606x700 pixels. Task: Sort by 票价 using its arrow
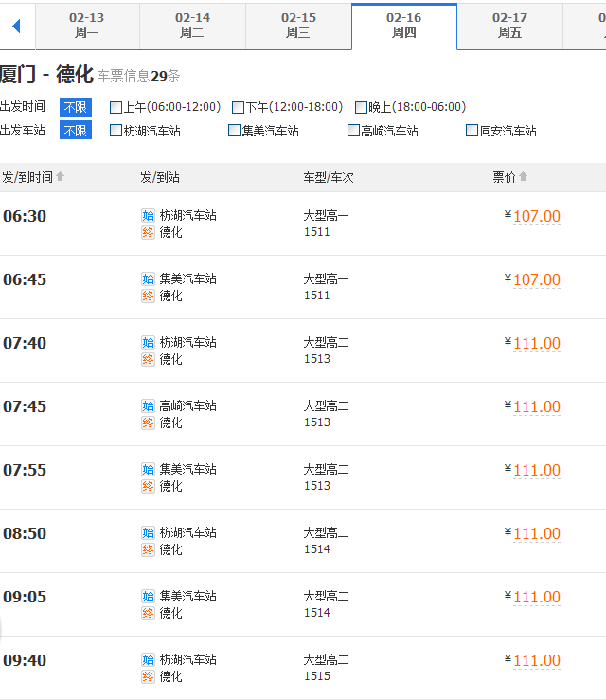[x=523, y=177]
